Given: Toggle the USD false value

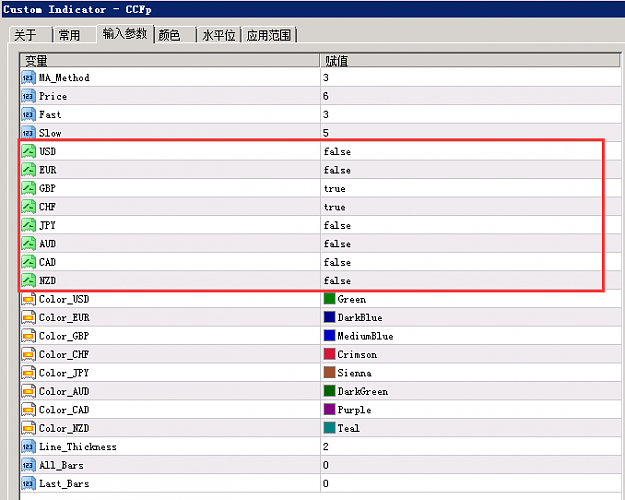Looking at the screenshot, I should [337, 152].
